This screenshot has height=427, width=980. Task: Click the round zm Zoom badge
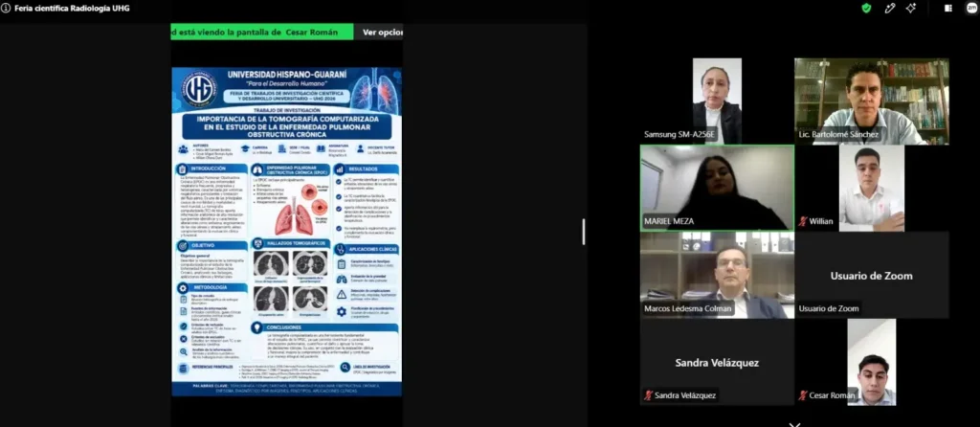coord(971,8)
